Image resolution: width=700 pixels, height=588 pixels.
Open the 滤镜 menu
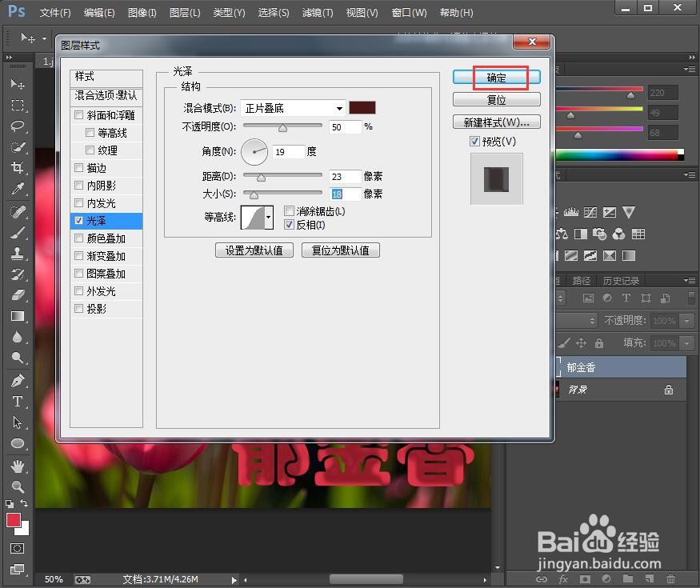pyautogui.click(x=318, y=13)
